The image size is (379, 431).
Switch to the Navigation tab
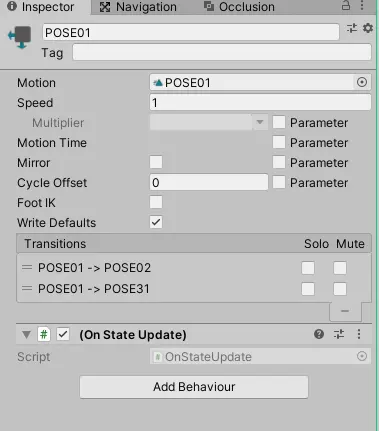click(138, 7)
